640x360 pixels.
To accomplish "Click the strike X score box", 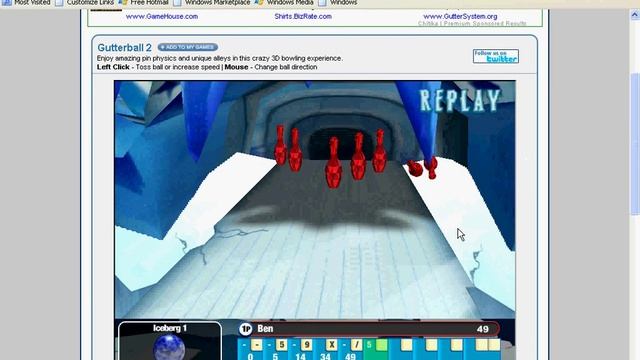I will click(331, 345).
